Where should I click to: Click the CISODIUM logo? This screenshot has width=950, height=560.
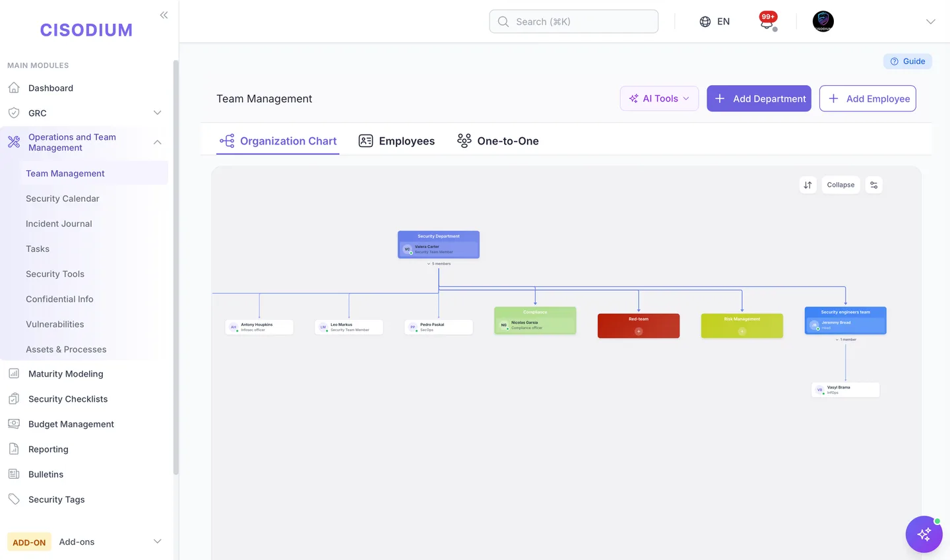[86, 30]
